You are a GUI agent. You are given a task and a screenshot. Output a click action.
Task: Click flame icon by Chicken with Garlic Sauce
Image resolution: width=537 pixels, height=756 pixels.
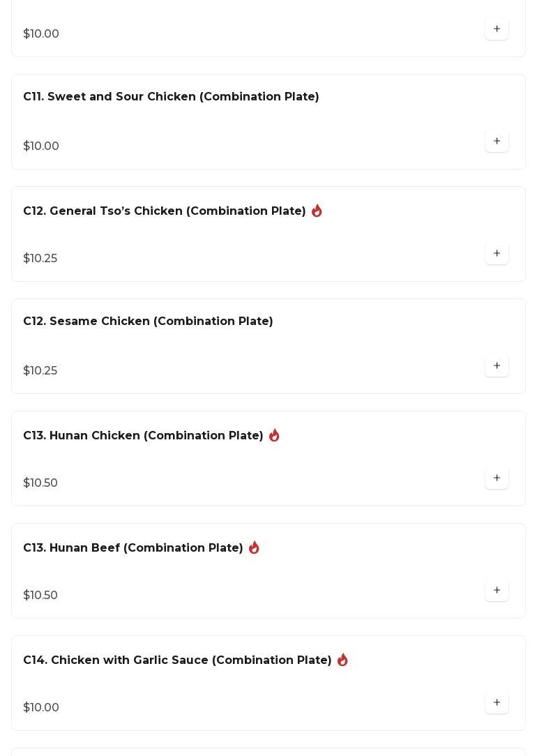click(342, 660)
